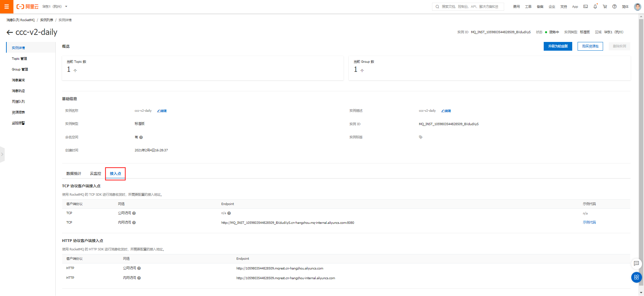Expand the collapsed left side panel arrow
Image resolution: width=644 pixels, height=296 pixels.
[2, 154]
